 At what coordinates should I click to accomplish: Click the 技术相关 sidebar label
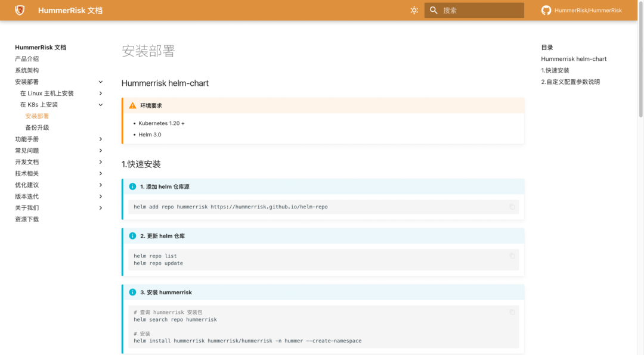[x=27, y=173]
